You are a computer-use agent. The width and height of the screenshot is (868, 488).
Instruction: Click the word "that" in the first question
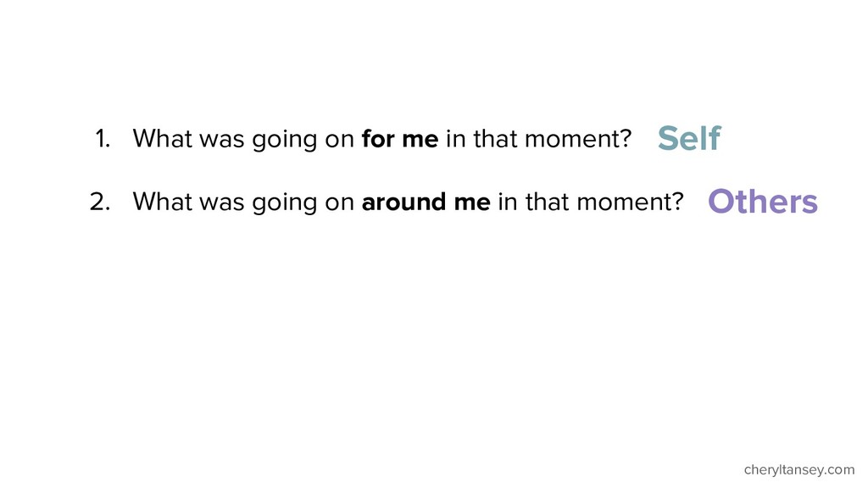495,138
